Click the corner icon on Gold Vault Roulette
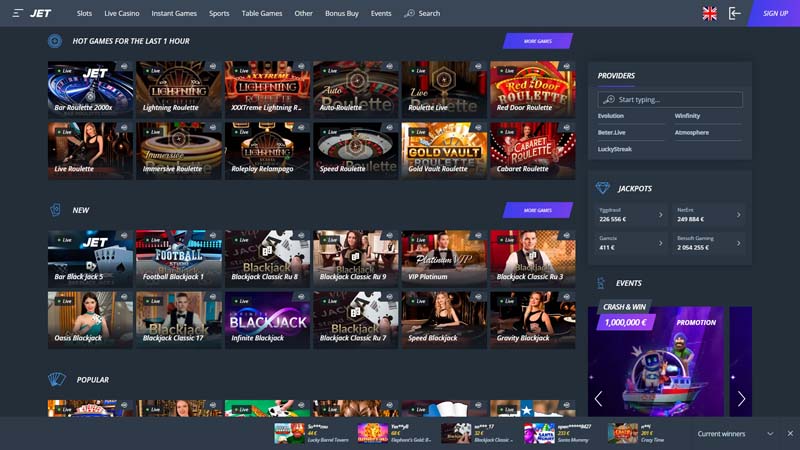Image resolution: width=800 pixels, height=450 pixels. [x=478, y=128]
